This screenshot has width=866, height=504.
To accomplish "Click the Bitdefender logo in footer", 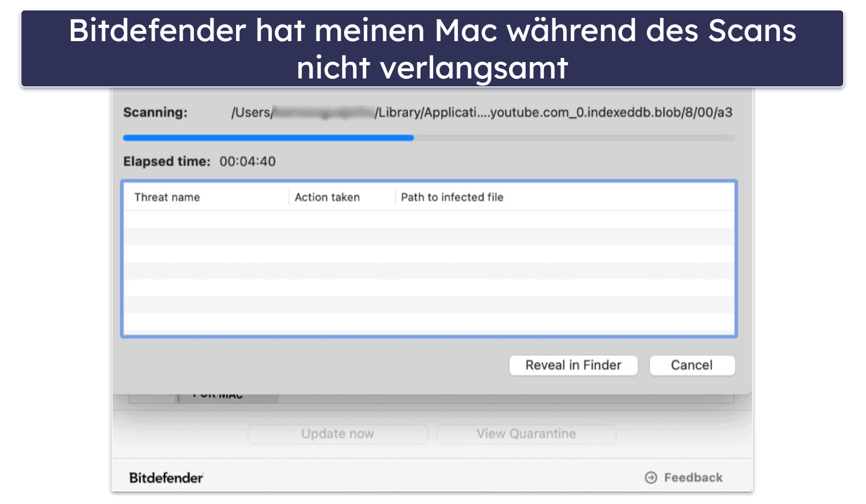I will click(x=166, y=478).
